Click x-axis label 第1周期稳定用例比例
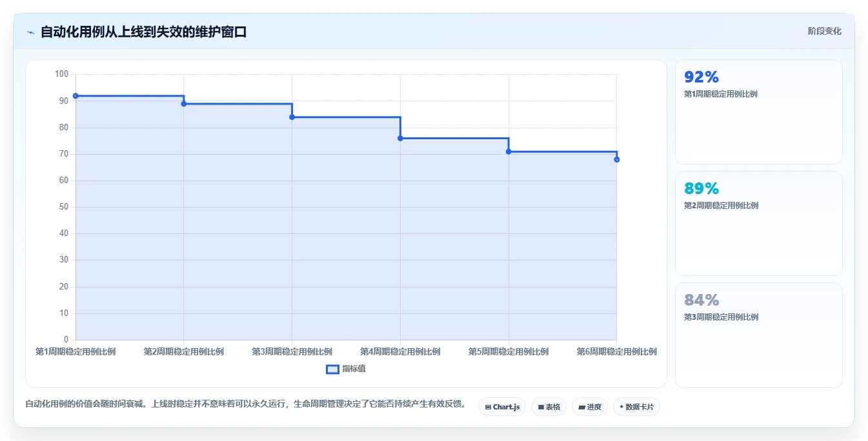 click(x=76, y=351)
